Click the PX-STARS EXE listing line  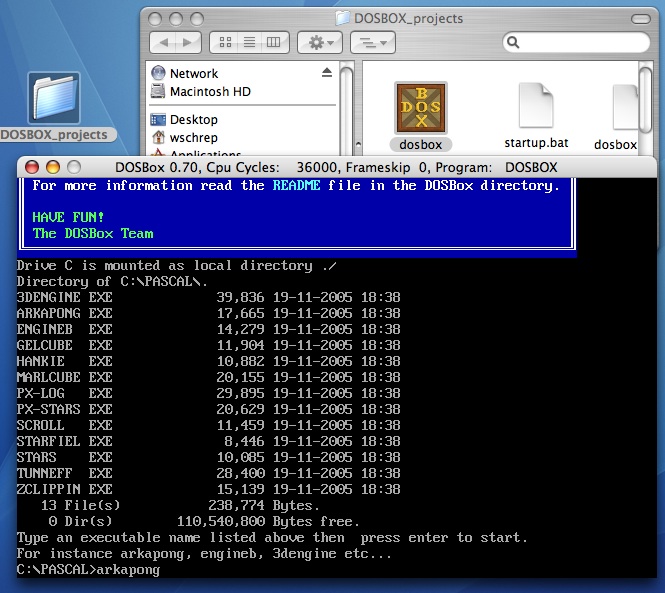pyautogui.click(x=208, y=409)
